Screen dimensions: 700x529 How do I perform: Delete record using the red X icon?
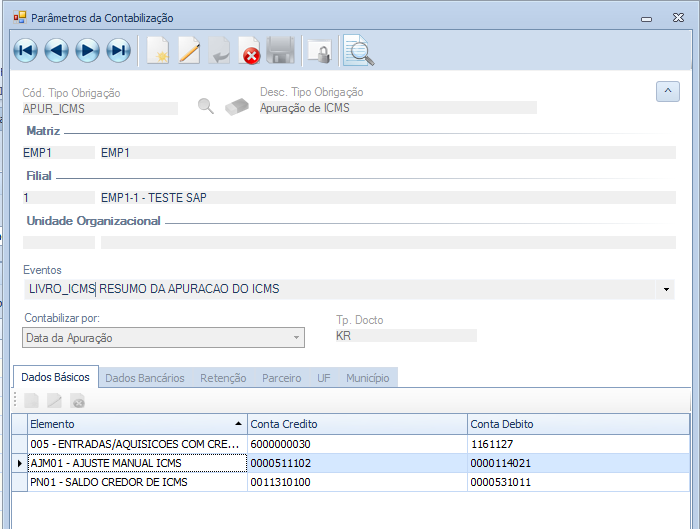(x=250, y=52)
